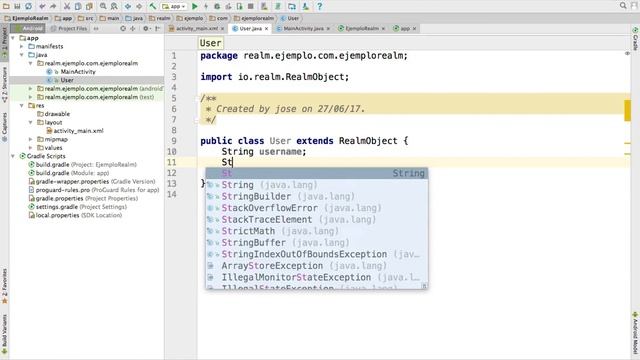The image size is (640, 360).
Task: Switch to EjemploRealm gradle tab
Action: click(x=361, y=28)
